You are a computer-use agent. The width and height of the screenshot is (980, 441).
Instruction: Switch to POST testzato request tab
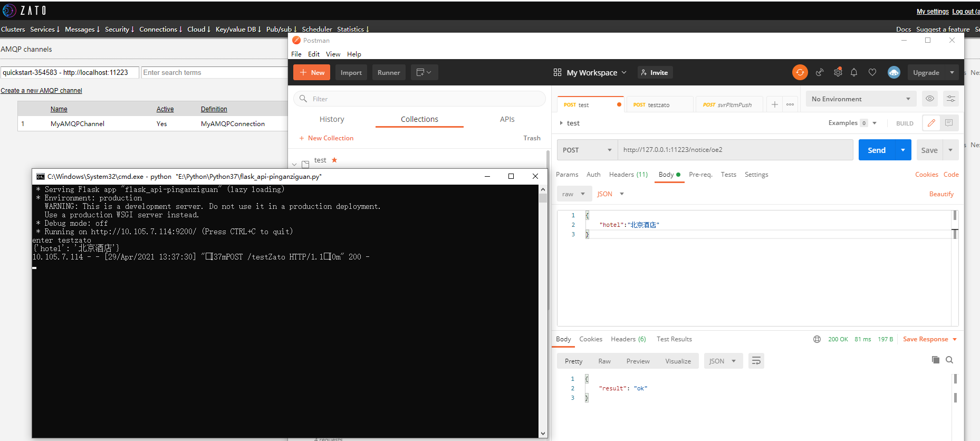pos(659,104)
